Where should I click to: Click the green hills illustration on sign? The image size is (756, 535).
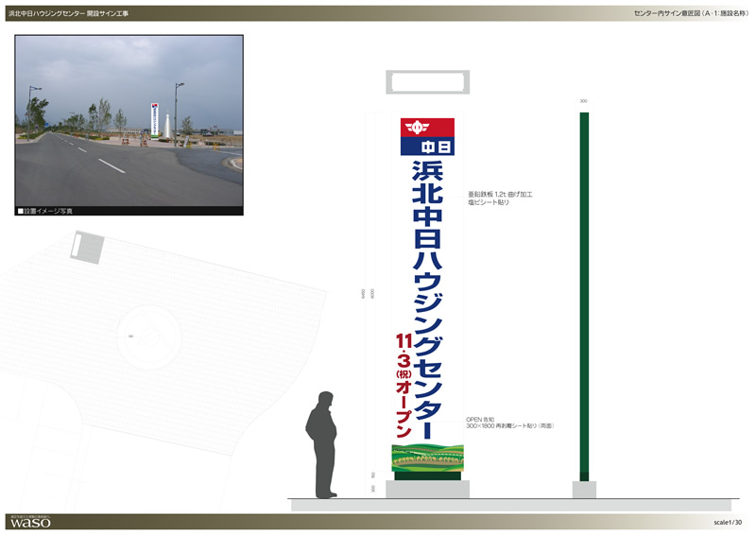point(428,457)
